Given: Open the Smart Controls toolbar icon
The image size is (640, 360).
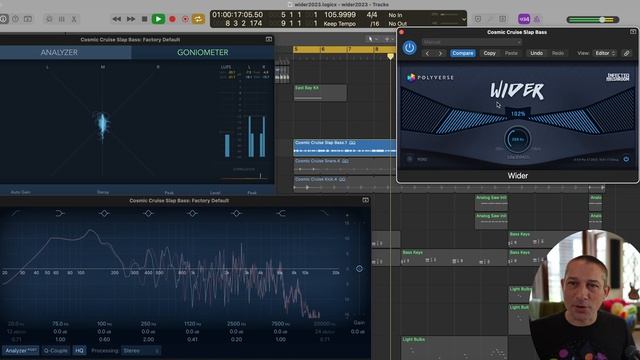Looking at the screenshot, I should 49,19.
